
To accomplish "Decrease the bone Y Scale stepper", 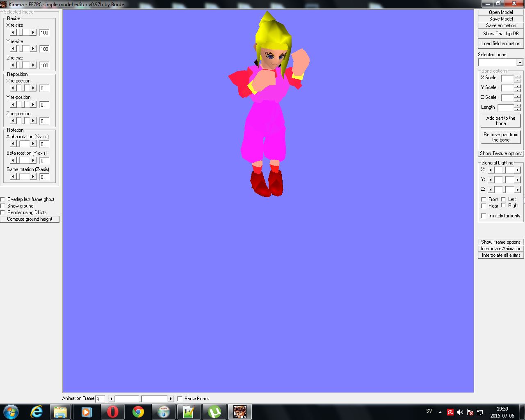I will tap(518, 90).
